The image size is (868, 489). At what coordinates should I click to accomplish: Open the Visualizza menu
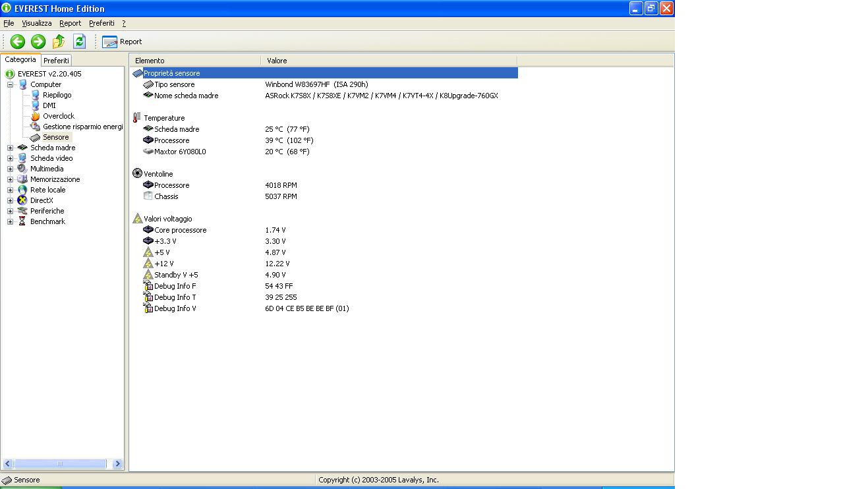tap(36, 23)
